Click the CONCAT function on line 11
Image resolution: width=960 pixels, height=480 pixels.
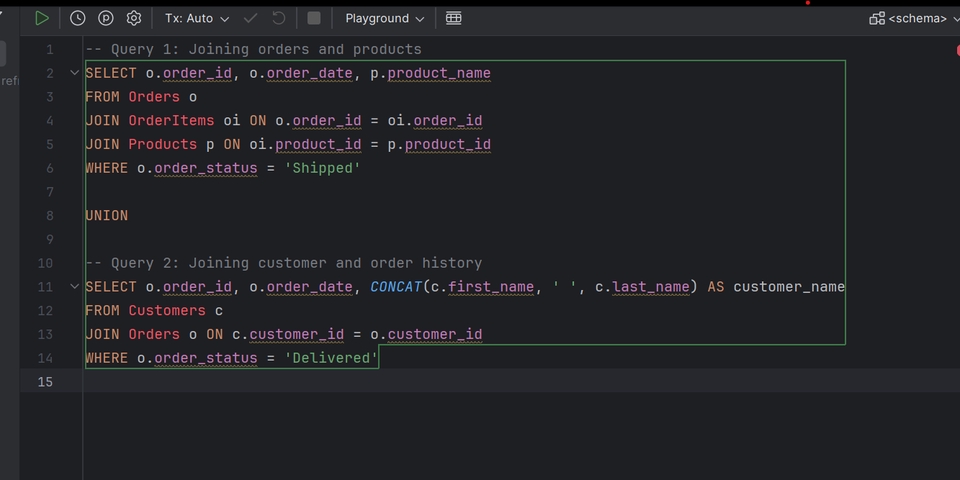(x=396, y=287)
